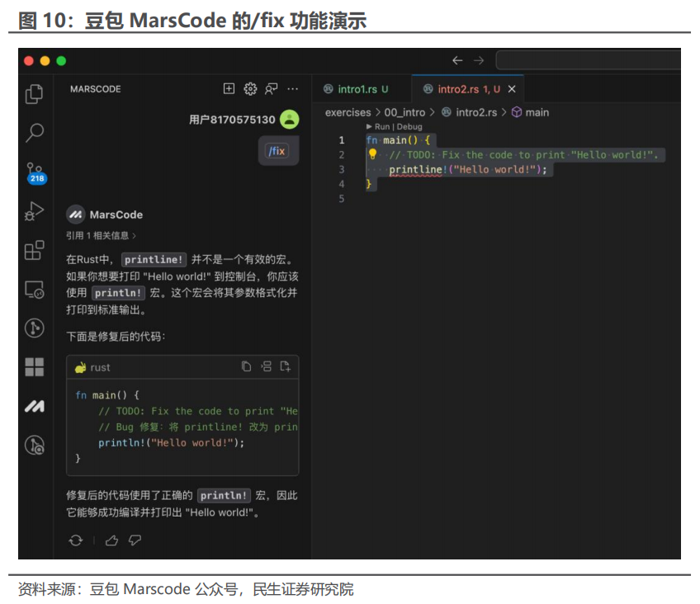Navigate forward with the right arrow
This screenshot has height=604, width=700.
click(479, 61)
